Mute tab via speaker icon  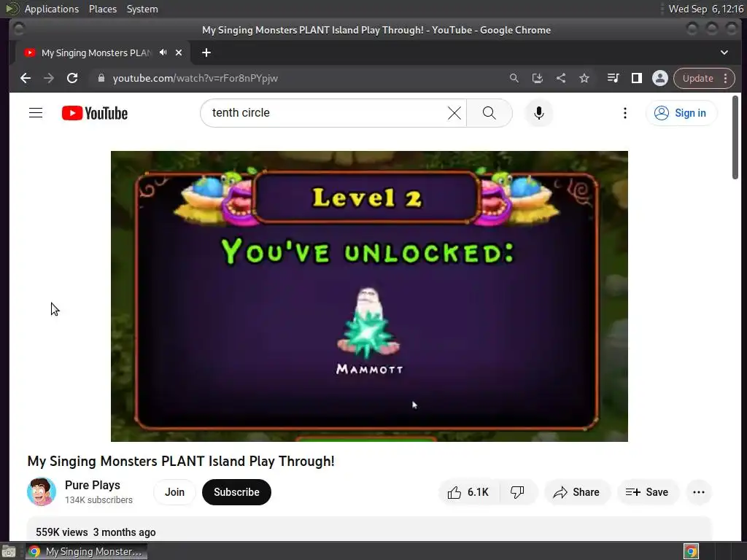pos(163,52)
